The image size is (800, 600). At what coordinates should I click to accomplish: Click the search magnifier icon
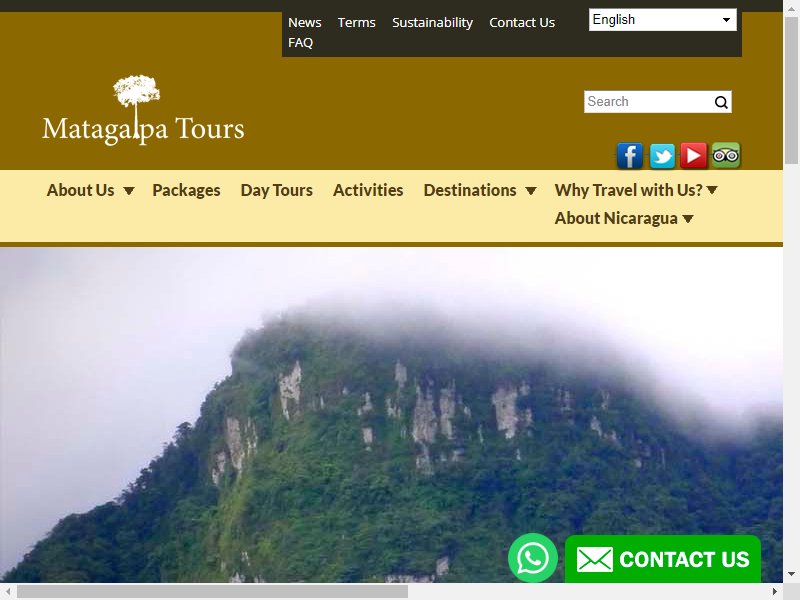(721, 103)
